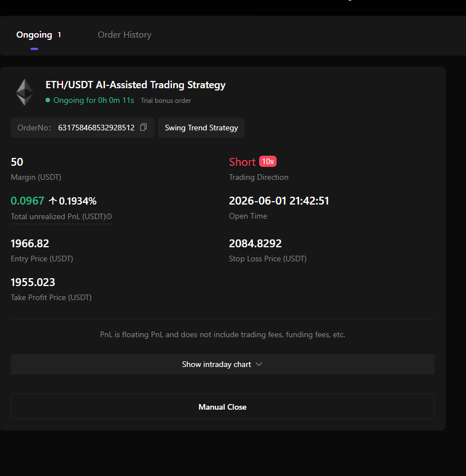Click the 0.1934% PnL percentage

pyautogui.click(x=78, y=201)
